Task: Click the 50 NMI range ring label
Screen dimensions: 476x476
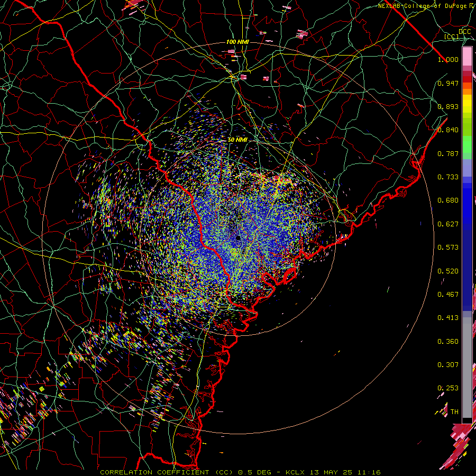Action: (x=237, y=140)
